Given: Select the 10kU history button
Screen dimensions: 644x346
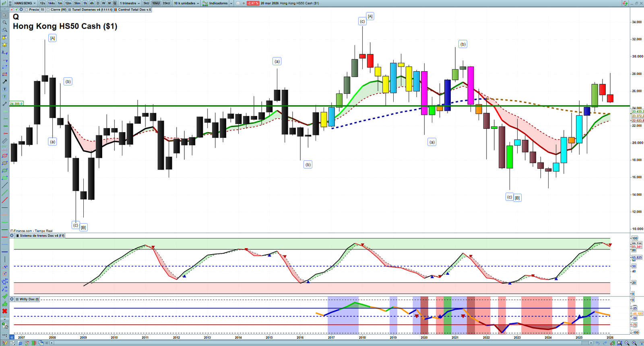Looking at the screenshot, I should click(x=156, y=3).
